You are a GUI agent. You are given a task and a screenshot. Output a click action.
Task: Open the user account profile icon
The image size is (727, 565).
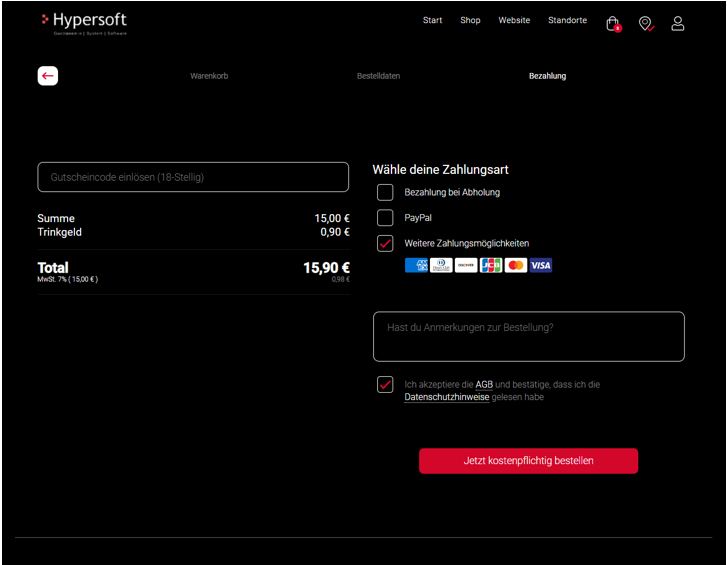click(x=677, y=23)
